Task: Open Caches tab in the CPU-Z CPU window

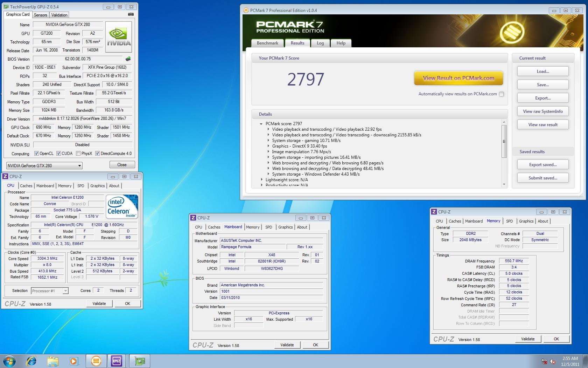Action: pos(26,186)
